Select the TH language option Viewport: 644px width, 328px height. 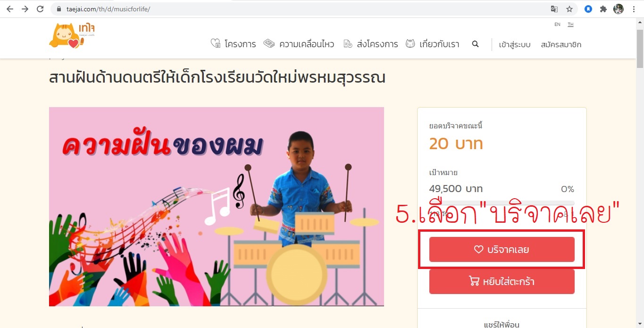[570, 25]
